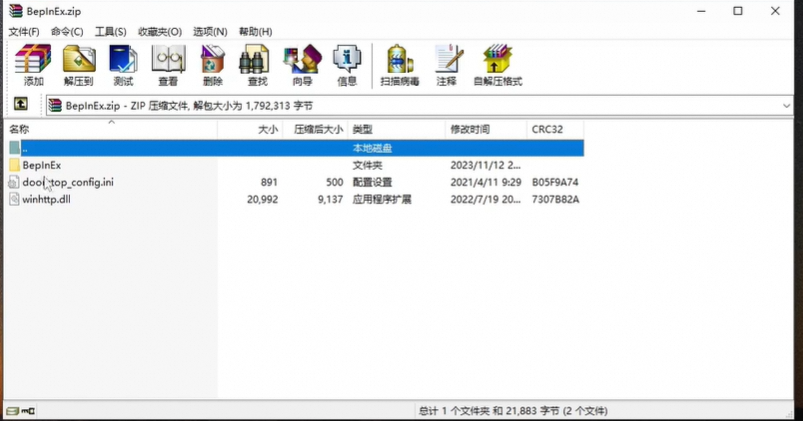
Task: Maximize the BepInEx.zip window
Action: [737, 11]
